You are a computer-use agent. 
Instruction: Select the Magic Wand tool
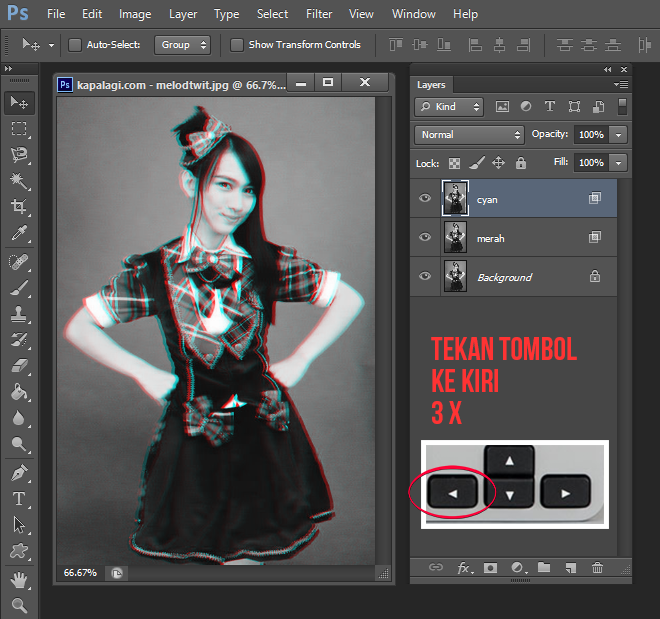[19, 181]
